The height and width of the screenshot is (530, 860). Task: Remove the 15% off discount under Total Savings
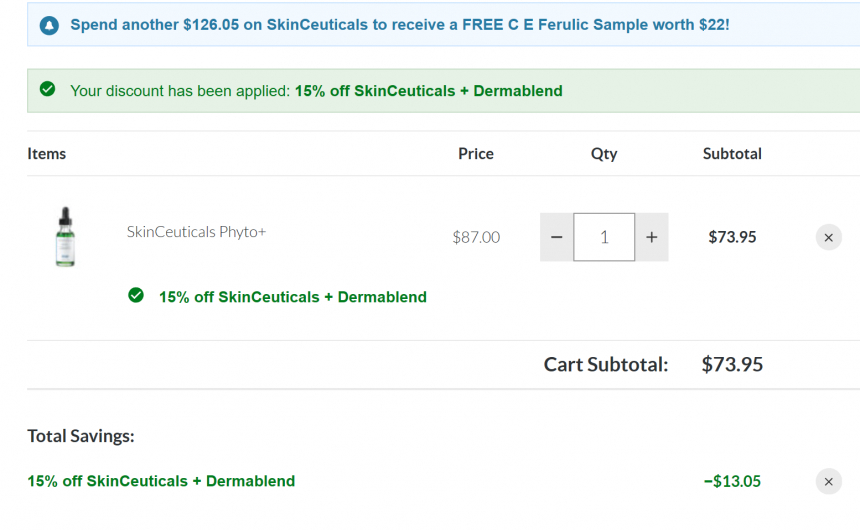[829, 482]
